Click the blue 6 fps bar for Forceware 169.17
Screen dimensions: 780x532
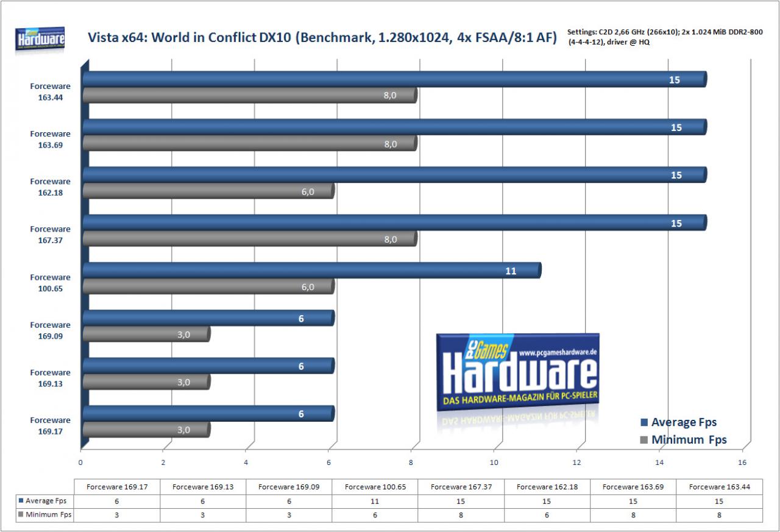[208, 413]
